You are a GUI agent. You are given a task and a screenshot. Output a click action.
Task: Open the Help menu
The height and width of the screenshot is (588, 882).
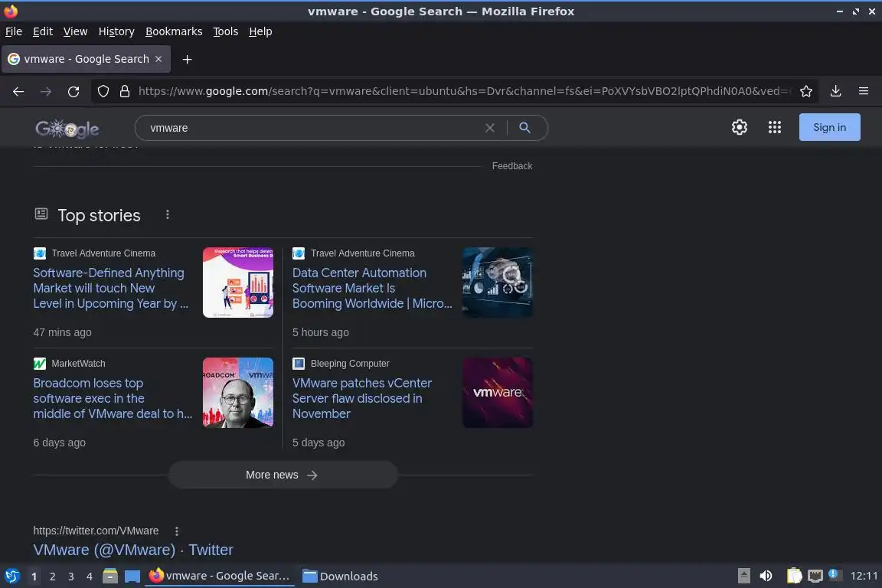(260, 31)
